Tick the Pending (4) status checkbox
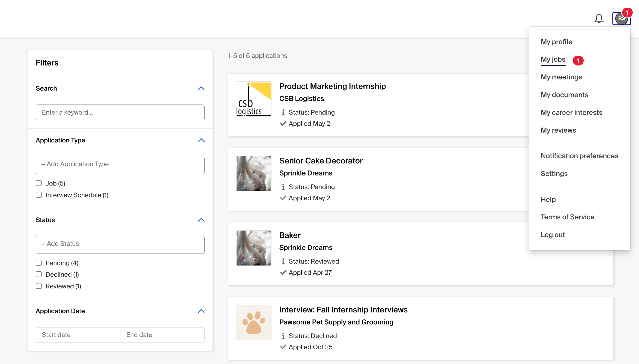Viewport: 639px width, 364px height. click(x=39, y=263)
